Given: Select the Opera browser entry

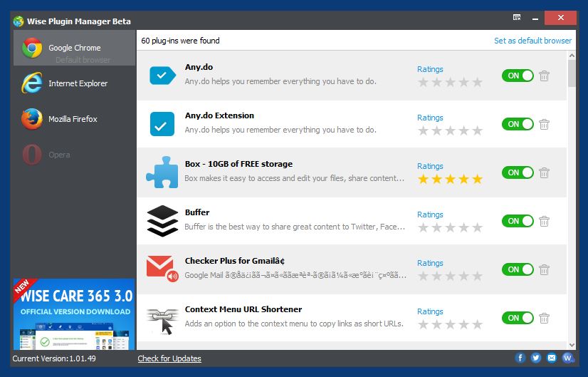Looking at the screenshot, I should click(74, 155).
